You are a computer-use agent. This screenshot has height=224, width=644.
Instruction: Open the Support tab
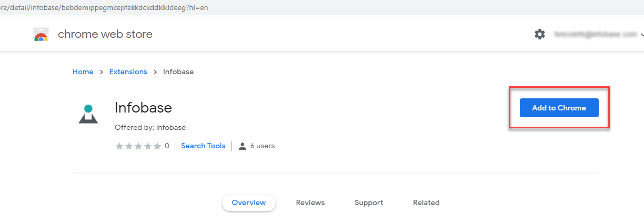pos(369,203)
